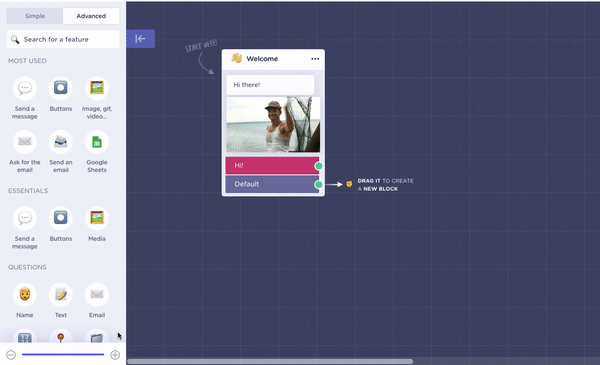
Task: Click the horizontal canvas scrollbar
Action: pos(270,361)
